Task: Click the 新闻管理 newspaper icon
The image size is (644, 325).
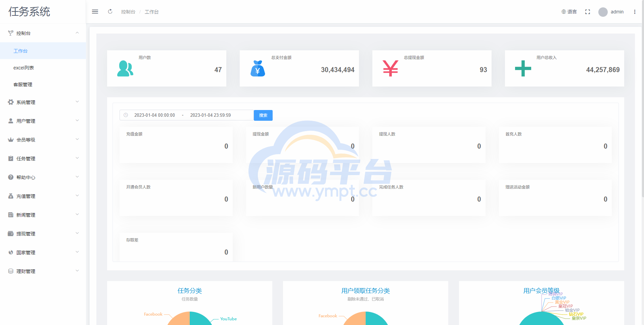Action: (x=11, y=215)
